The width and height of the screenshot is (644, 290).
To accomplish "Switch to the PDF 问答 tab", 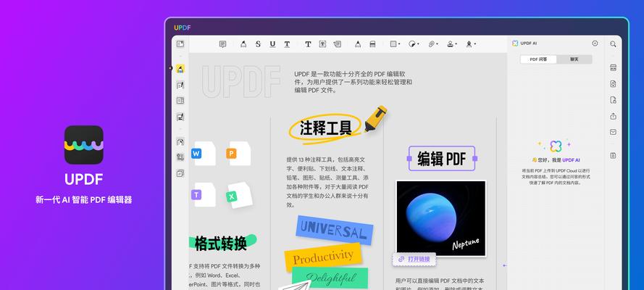I will (538, 59).
